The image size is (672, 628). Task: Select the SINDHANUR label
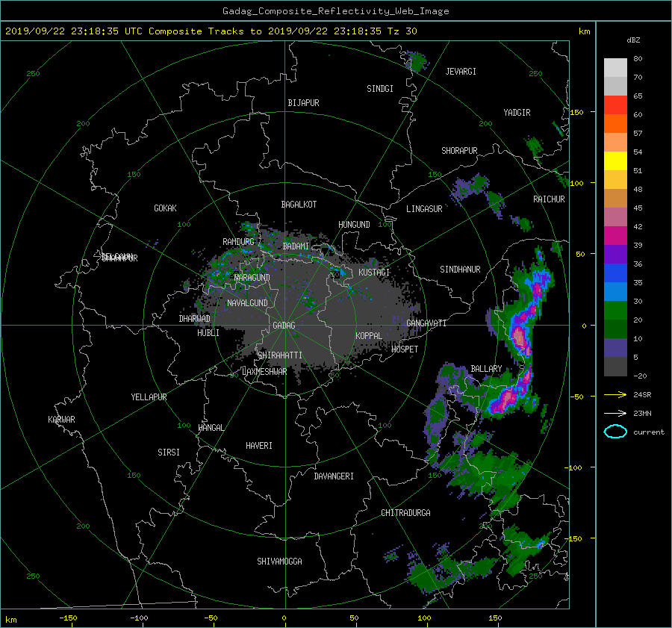coord(460,270)
